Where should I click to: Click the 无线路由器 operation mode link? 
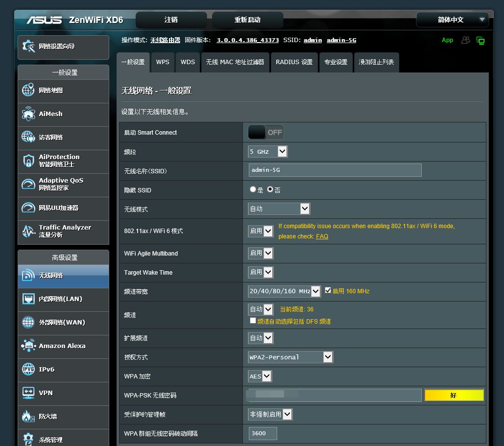click(165, 40)
